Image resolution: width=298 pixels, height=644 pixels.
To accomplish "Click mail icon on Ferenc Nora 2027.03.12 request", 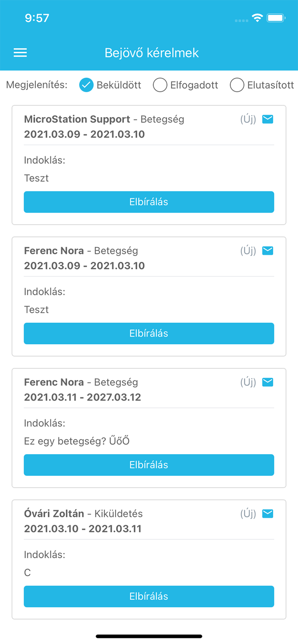I will point(268,382).
